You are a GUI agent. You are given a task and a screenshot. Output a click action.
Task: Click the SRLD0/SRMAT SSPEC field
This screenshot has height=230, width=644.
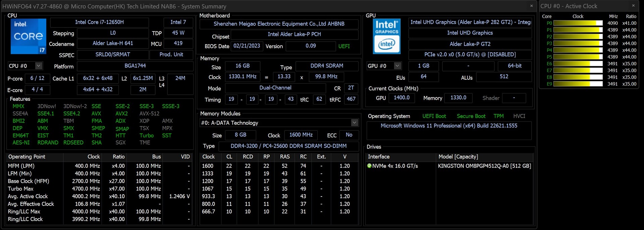[113, 55]
